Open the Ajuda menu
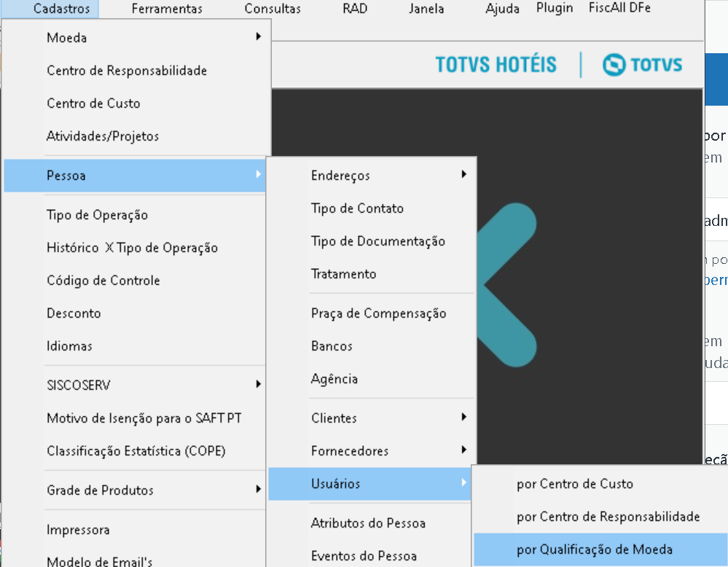Image resolution: width=728 pixels, height=567 pixels. tap(502, 9)
